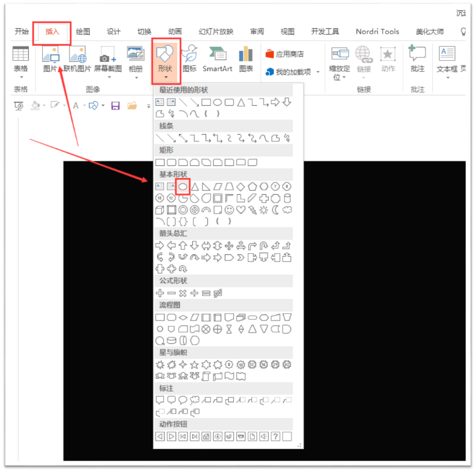Select the division sign in 公式形状
The image size is (476, 472).
(194, 293)
